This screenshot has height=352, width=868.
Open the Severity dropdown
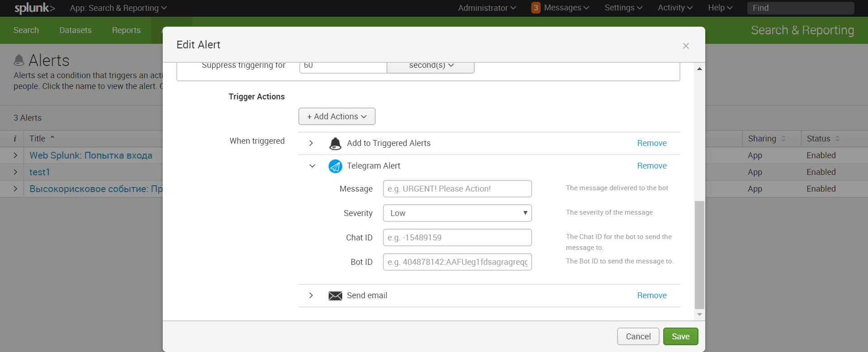point(457,213)
